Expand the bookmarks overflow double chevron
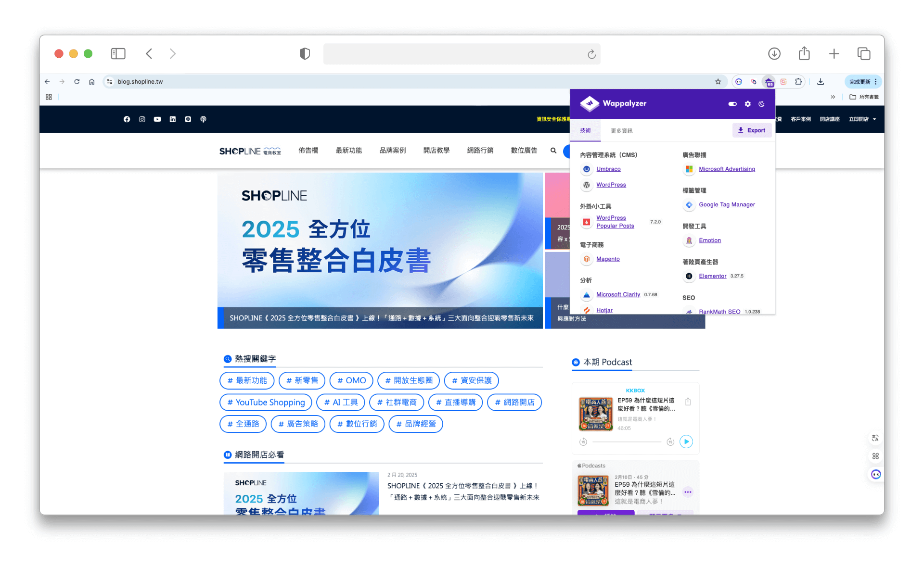924x567 pixels. 833,97
